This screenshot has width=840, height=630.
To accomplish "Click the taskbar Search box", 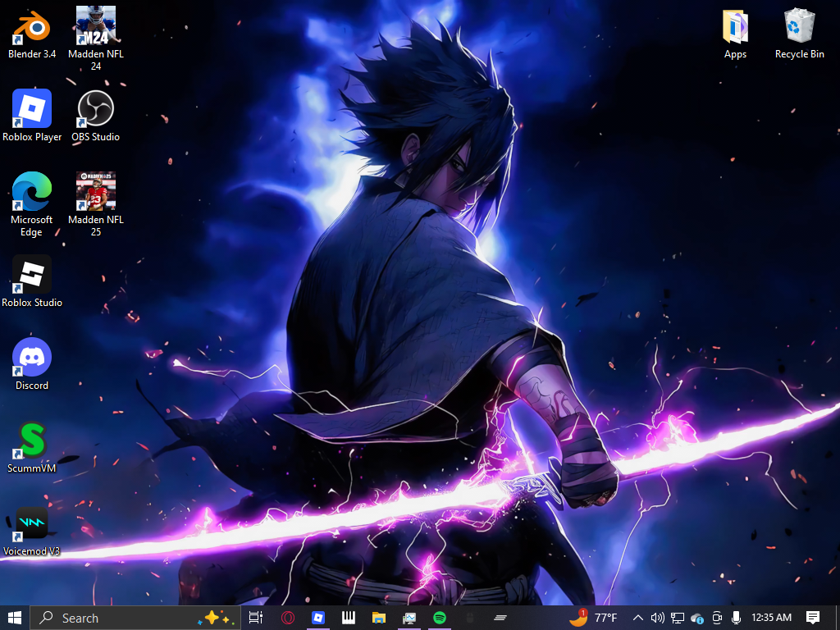I will coord(135,618).
